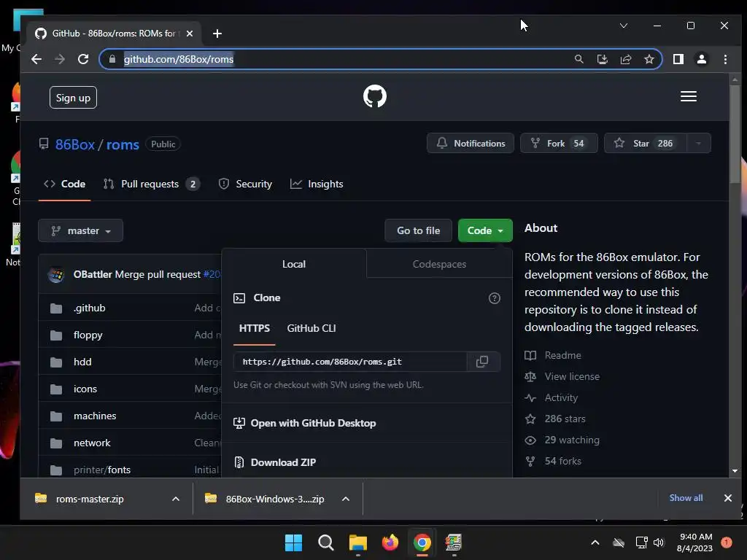Open the Insights tab
747x560 pixels.
317,184
